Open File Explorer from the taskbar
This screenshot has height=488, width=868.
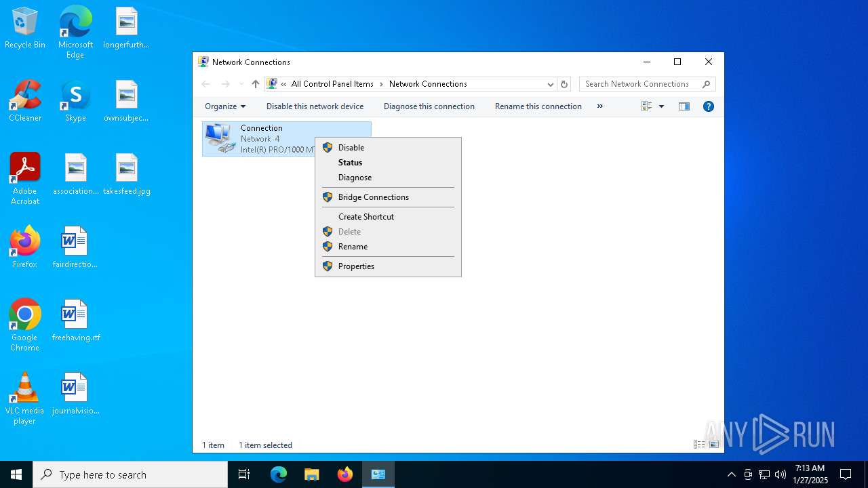click(x=311, y=474)
